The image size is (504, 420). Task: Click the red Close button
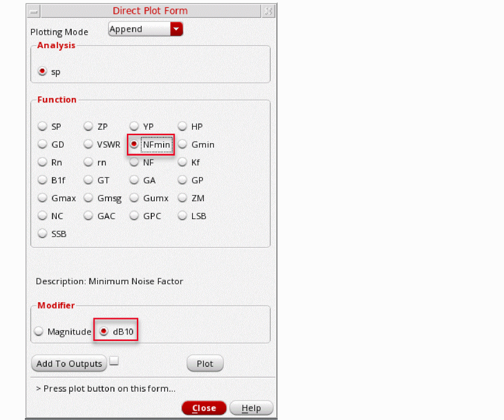click(204, 408)
